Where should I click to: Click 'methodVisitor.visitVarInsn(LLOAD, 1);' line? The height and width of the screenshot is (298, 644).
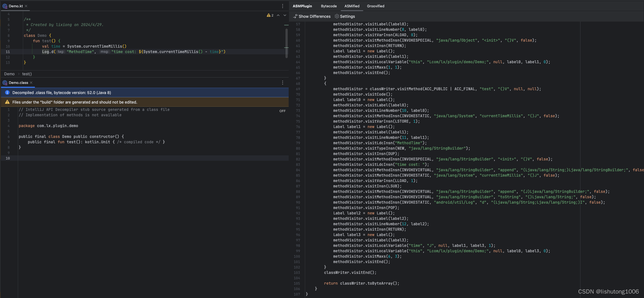[375, 181]
